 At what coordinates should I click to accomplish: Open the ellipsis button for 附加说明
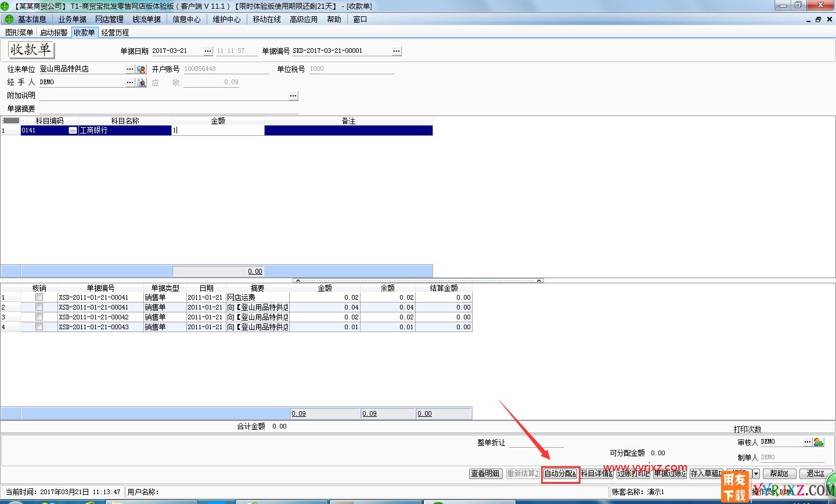tap(293, 96)
